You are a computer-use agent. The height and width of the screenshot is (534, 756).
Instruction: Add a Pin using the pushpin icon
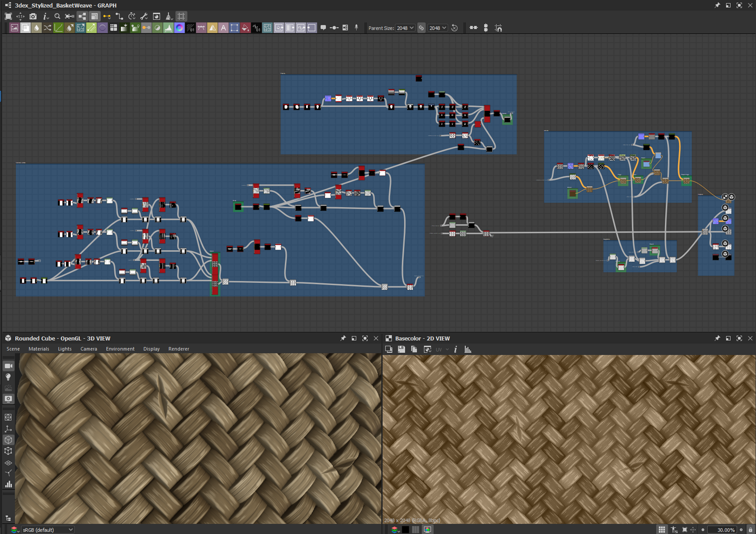(356, 28)
